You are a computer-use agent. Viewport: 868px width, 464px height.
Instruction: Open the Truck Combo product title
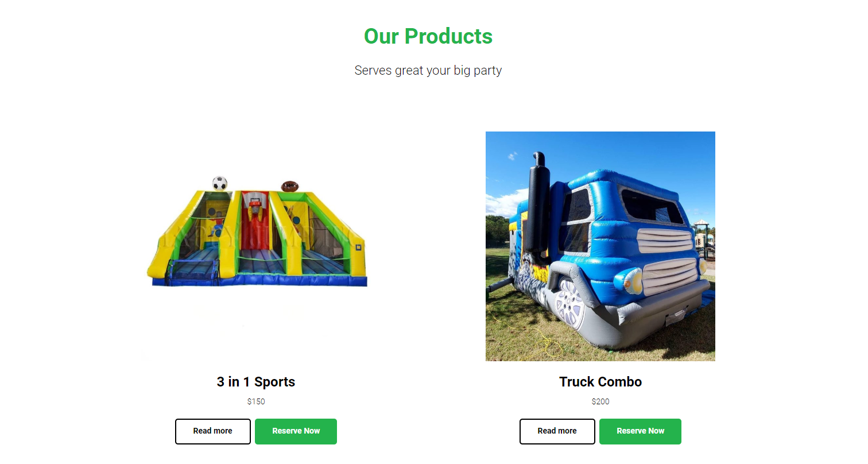coord(600,382)
